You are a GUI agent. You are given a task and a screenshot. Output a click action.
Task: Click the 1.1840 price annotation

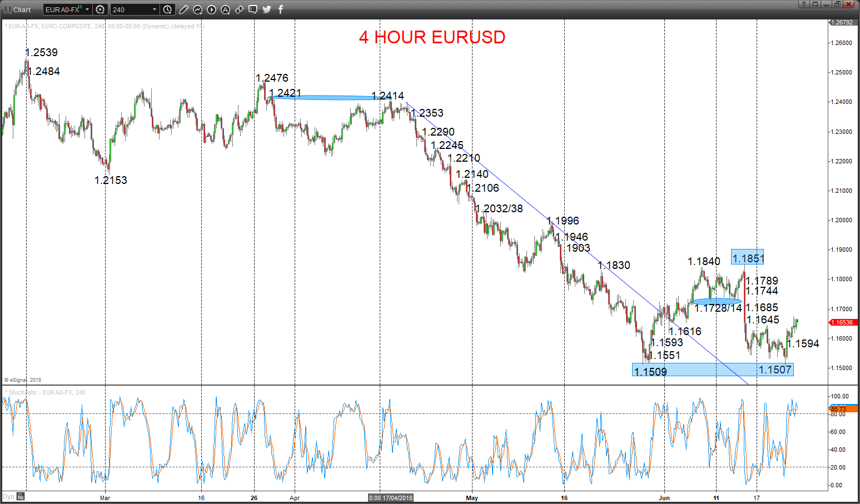pyautogui.click(x=704, y=261)
